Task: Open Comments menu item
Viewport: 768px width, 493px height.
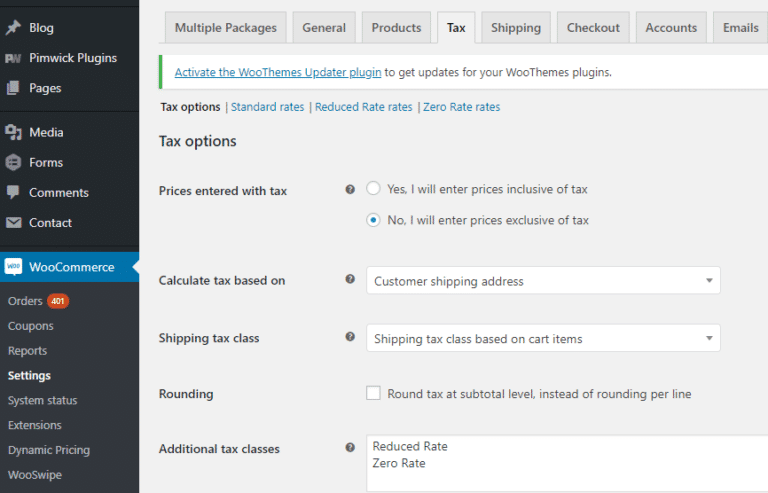Action: tap(59, 193)
